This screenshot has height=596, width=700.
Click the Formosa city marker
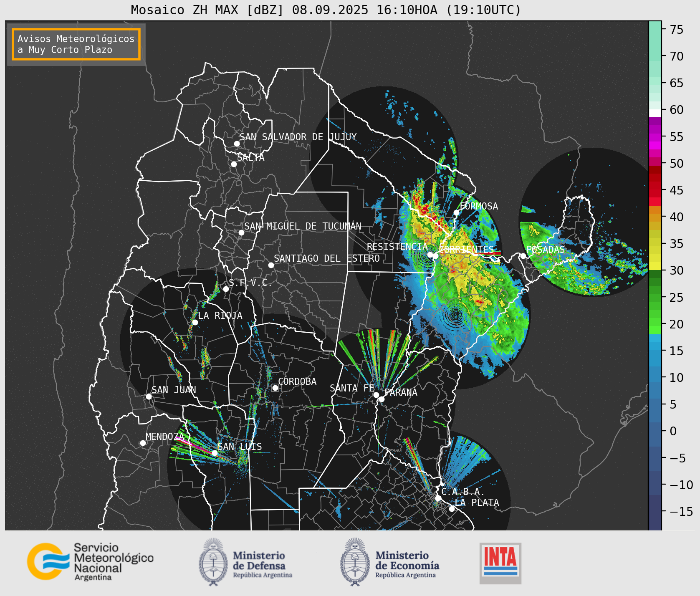tap(457, 212)
